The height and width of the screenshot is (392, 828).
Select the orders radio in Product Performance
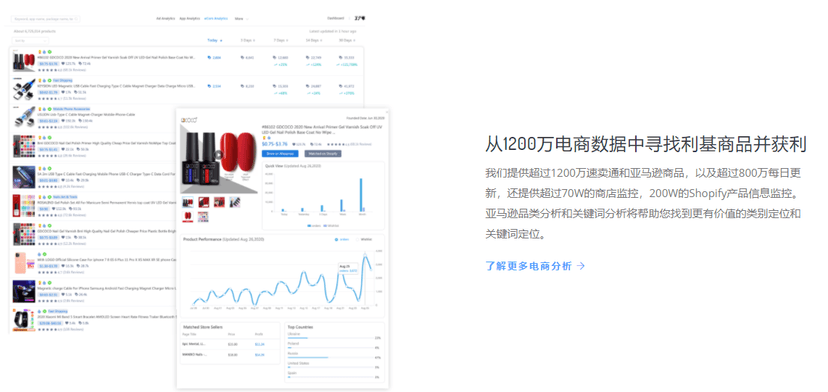point(337,239)
